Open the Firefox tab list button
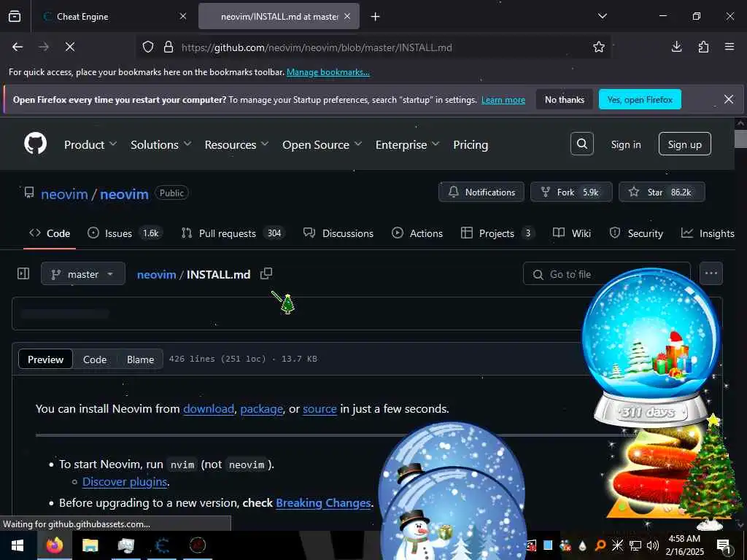 (x=15, y=16)
